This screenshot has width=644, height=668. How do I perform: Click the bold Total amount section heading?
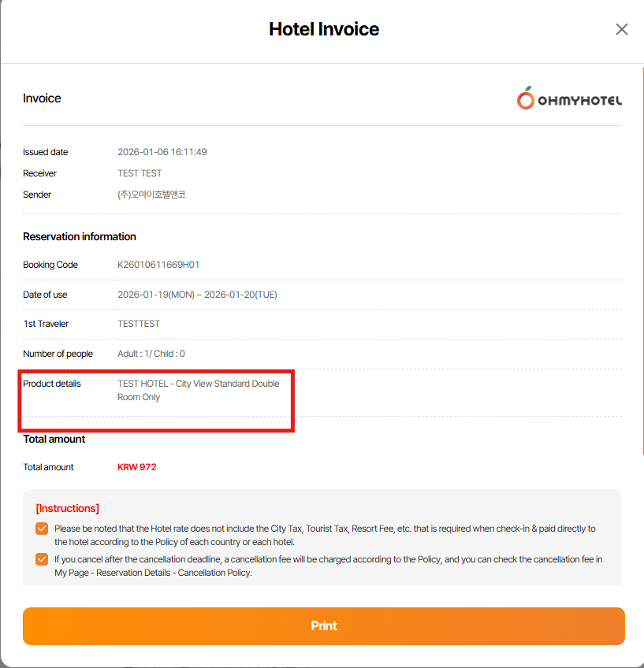tap(54, 439)
